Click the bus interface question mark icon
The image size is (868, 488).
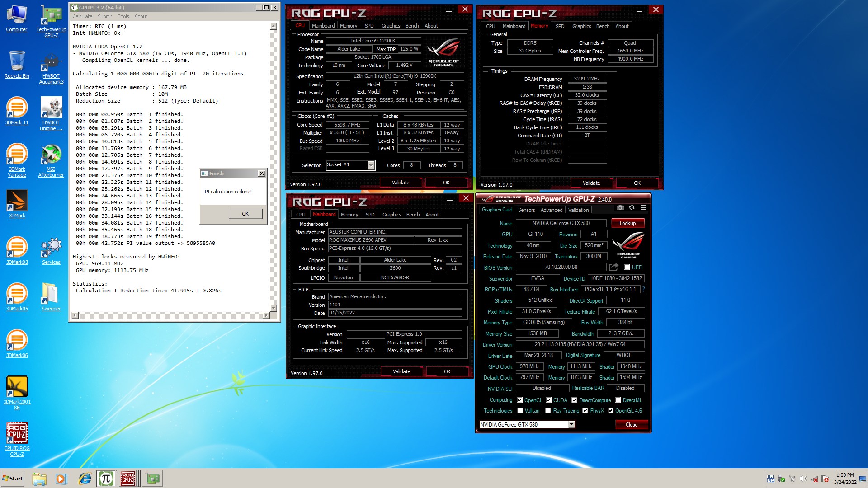(643, 289)
